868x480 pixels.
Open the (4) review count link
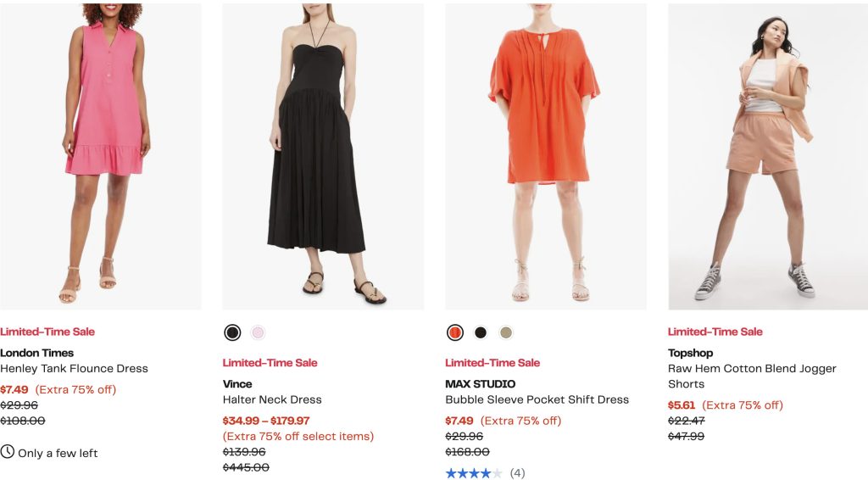click(517, 473)
